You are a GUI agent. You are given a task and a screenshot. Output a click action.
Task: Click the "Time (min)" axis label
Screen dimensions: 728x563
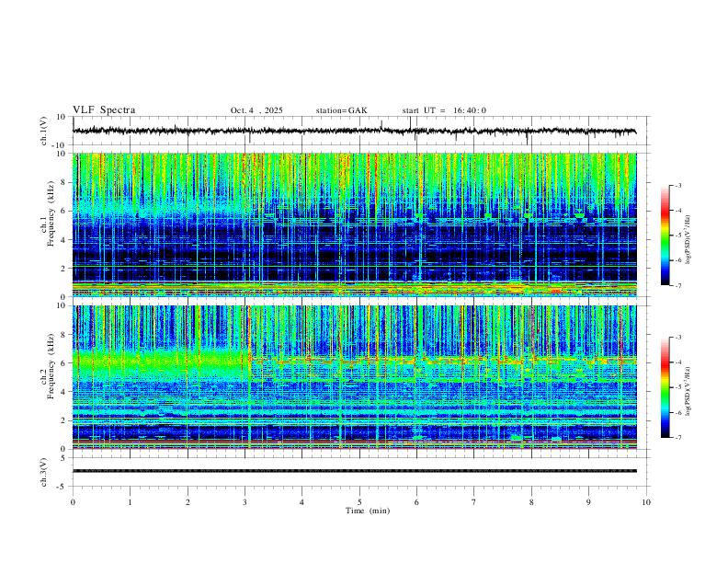tap(368, 511)
